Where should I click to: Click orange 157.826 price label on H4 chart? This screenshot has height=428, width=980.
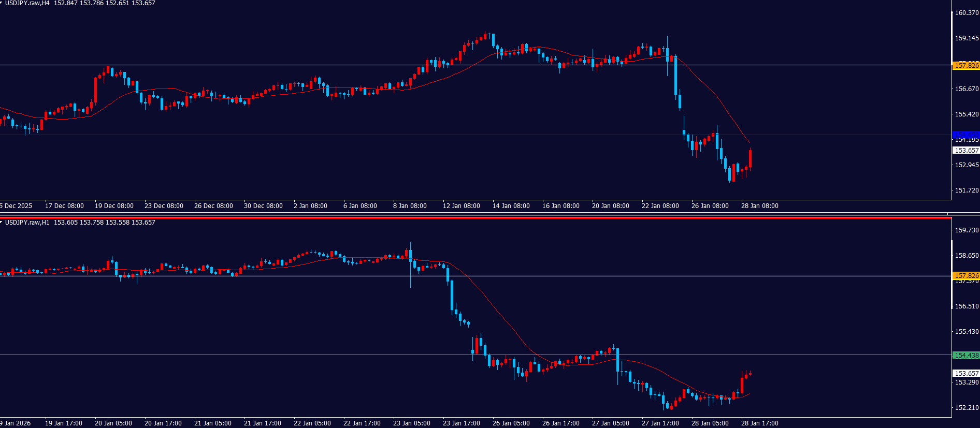coord(967,65)
